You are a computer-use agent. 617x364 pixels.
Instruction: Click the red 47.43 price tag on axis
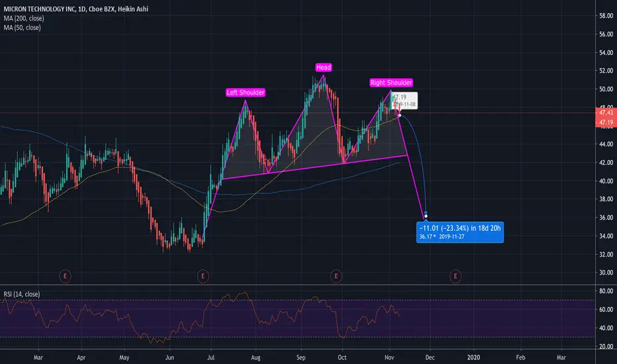(x=606, y=113)
